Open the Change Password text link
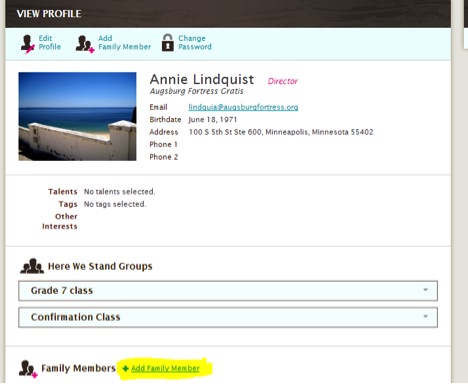Image resolution: width=468 pixels, height=384 pixels. (195, 42)
